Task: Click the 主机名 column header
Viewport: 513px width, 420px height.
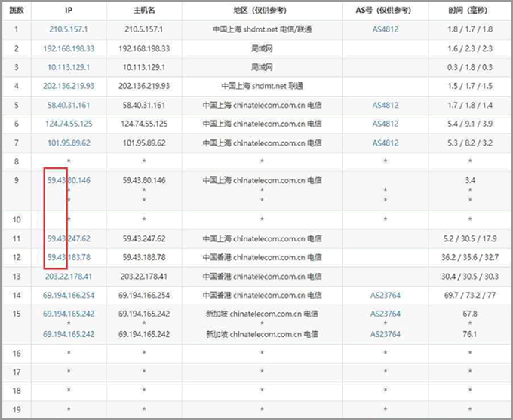Action: pos(143,11)
